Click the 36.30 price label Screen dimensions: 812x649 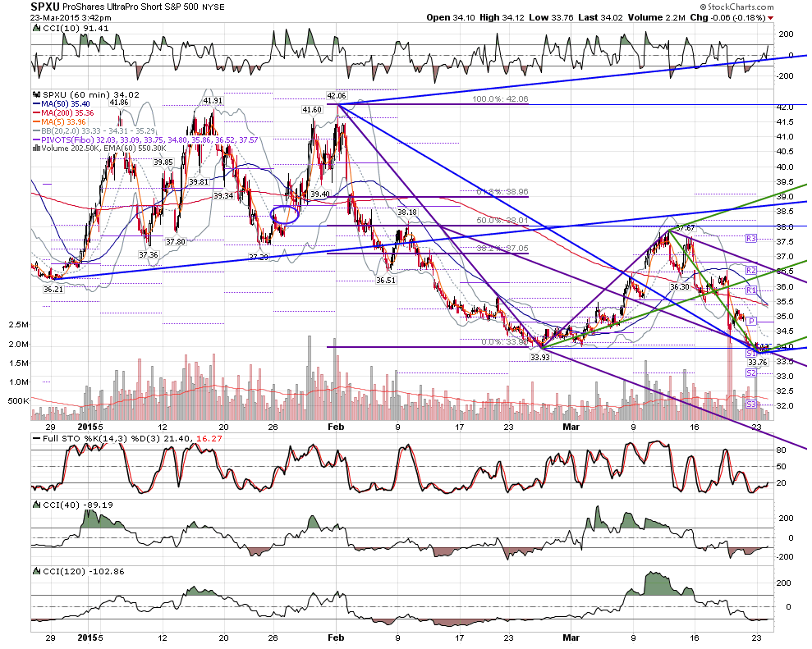pos(680,286)
